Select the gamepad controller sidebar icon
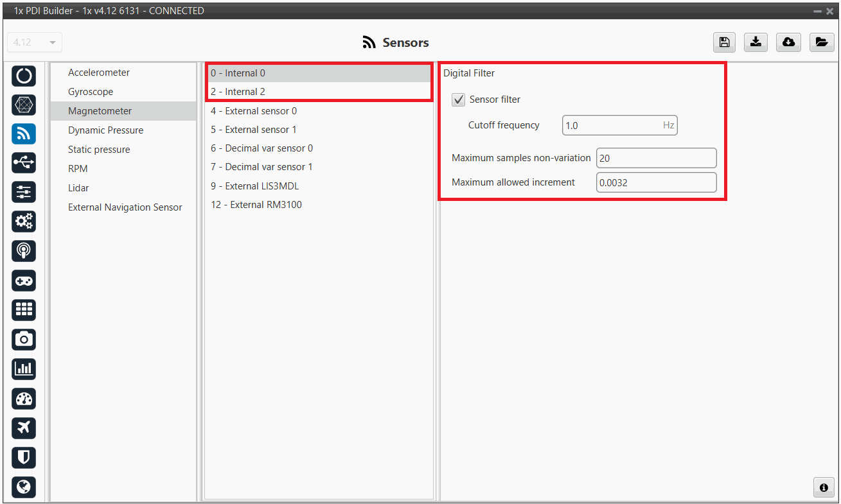This screenshot has width=841, height=504. pos(24,281)
